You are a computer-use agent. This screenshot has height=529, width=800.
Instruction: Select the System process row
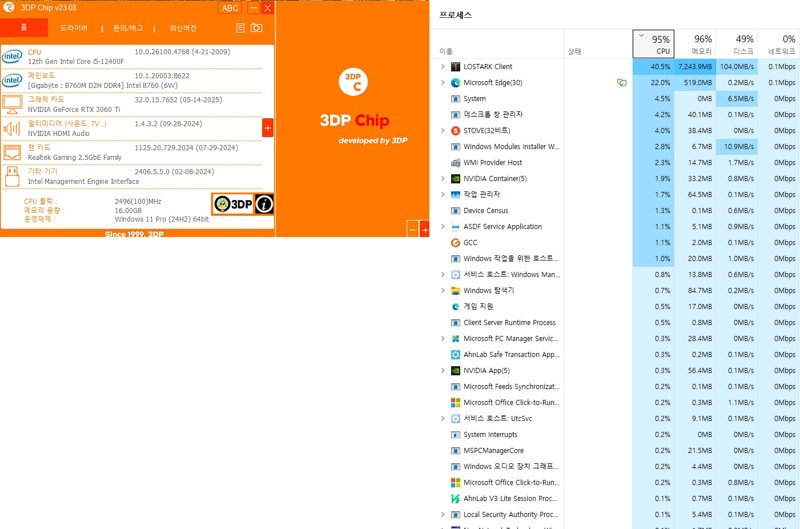(615, 98)
